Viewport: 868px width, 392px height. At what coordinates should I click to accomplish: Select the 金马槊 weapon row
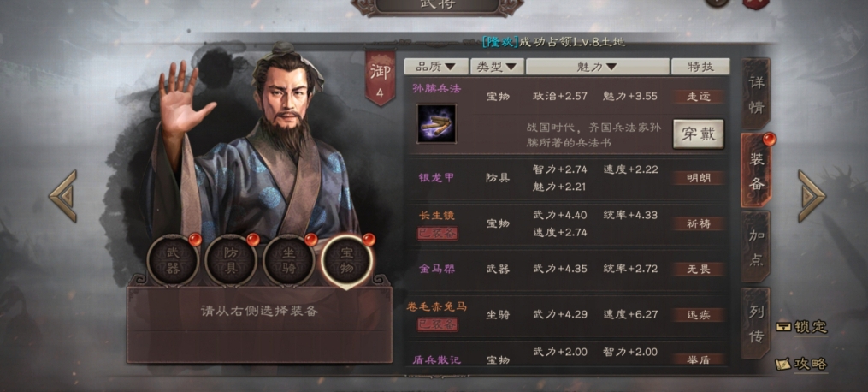pos(567,269)
